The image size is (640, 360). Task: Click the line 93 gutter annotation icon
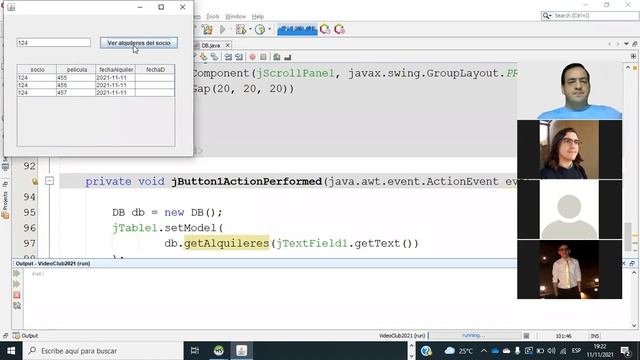[34, 181]
